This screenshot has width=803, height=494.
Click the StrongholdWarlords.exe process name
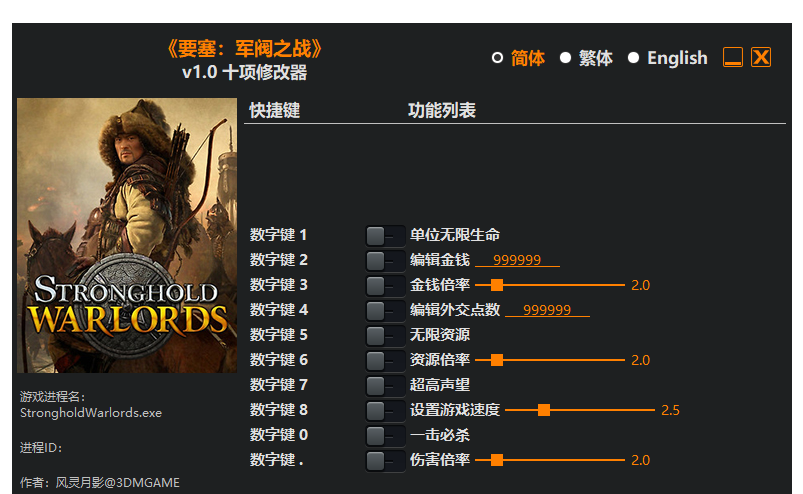[91, 413]
